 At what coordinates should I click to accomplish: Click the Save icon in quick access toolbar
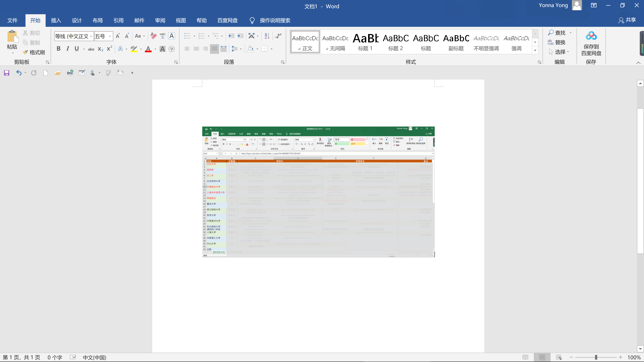coord(7,73)
